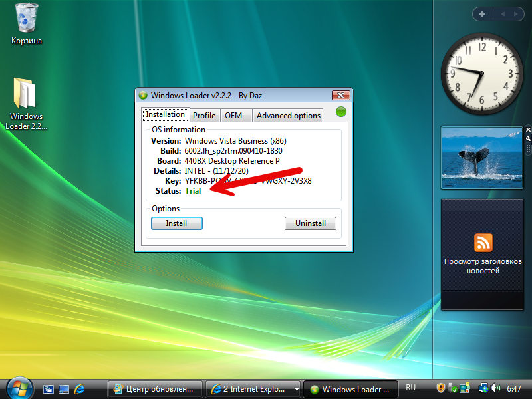The height and width of the screenshot is (399, 532).
Task: Click the safely remove hardware tray icon
Action: 452,388
